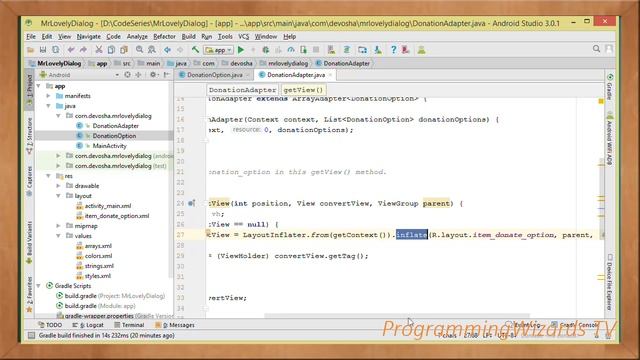Expand the mipmap folder
The height and width of the screenshot is (360, 640).
(x=59, y=226)
